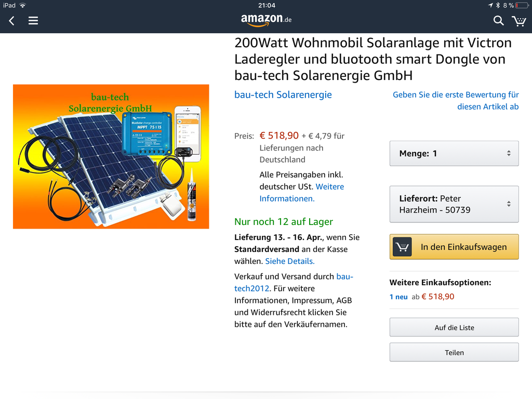
Task: Click the Auf die Liste button
Action: click(454, 327)
